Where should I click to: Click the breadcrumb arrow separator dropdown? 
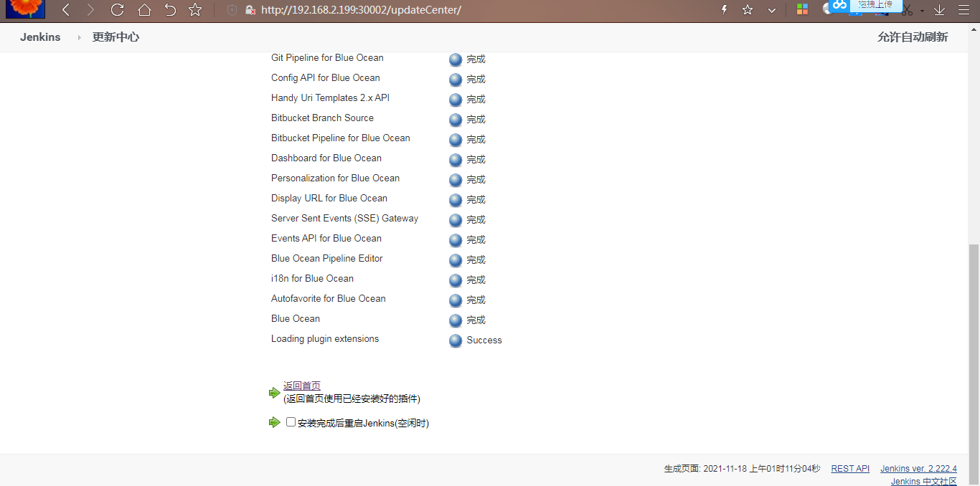(x=79, y=37)
